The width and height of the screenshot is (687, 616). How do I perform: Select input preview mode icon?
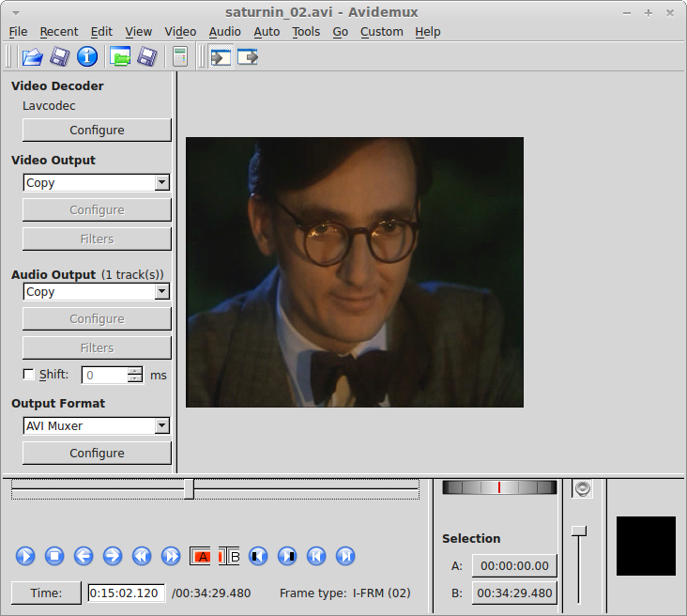point(221,57)
